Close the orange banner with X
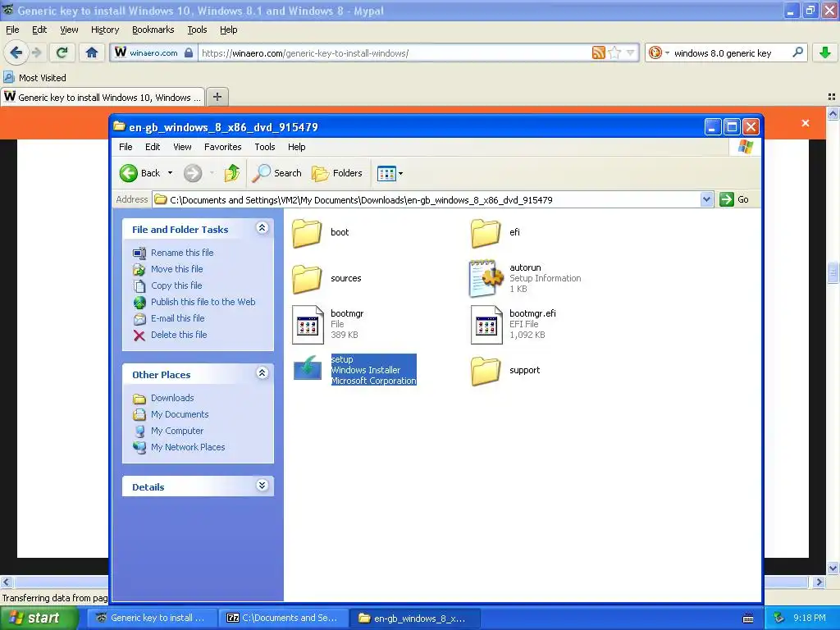 coord(806,123)
